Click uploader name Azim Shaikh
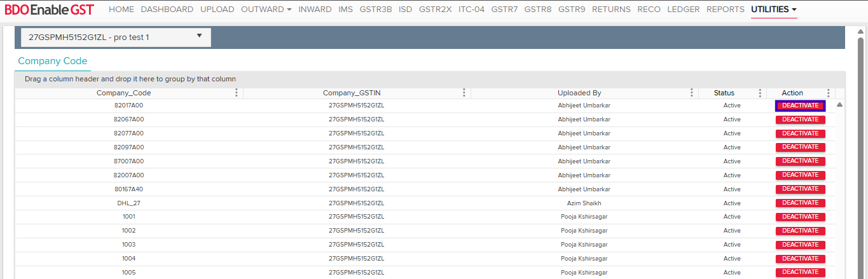This screenshot has width=868, height=279. click(584, 203)
